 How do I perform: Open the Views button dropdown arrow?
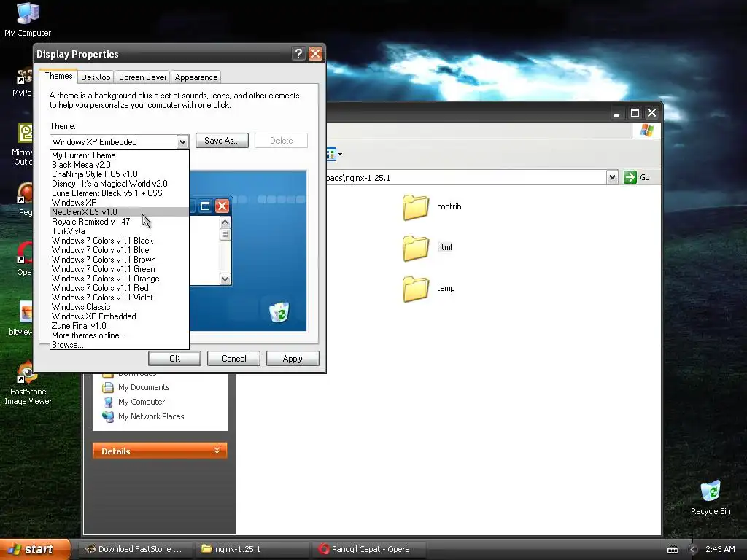pos(340,155)
